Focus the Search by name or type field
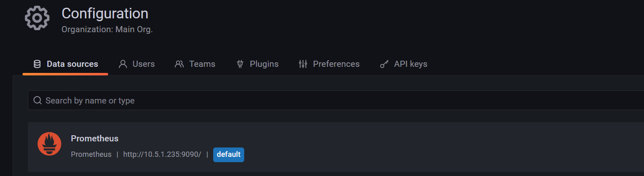 coord(286,100)
